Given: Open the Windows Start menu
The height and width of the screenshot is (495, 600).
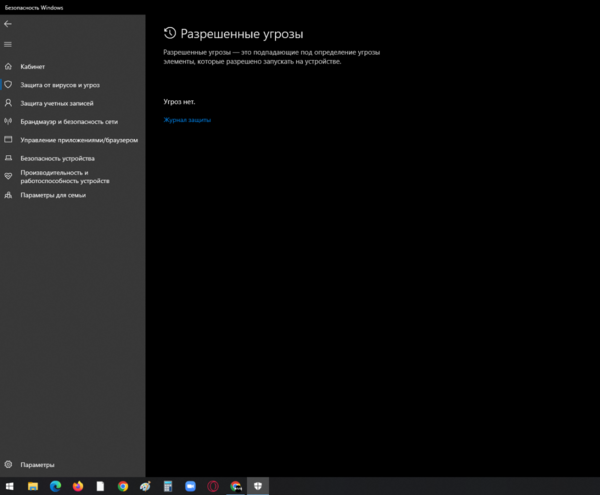Looking at the screenshot, I should pos(10,486).
